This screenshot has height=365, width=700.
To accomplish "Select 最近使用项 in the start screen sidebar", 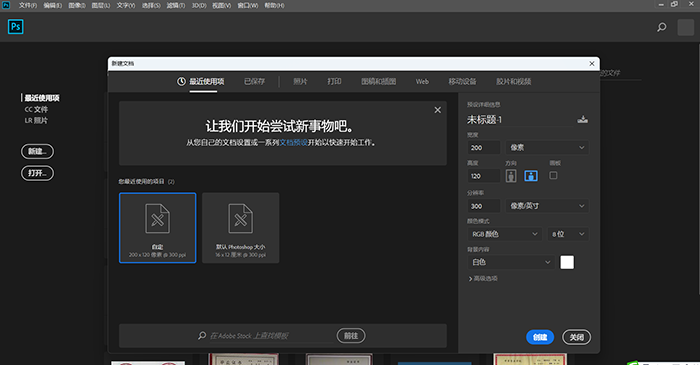I will point(42,98).
